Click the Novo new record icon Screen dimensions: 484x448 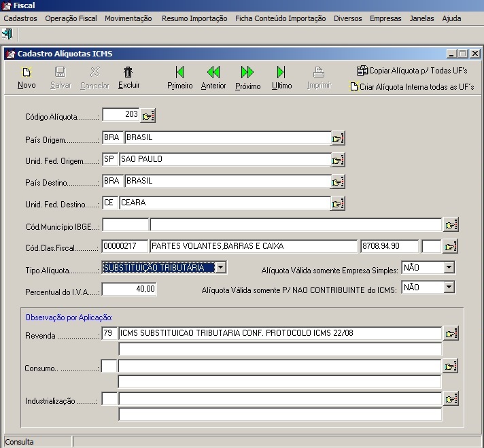point(27,72)
